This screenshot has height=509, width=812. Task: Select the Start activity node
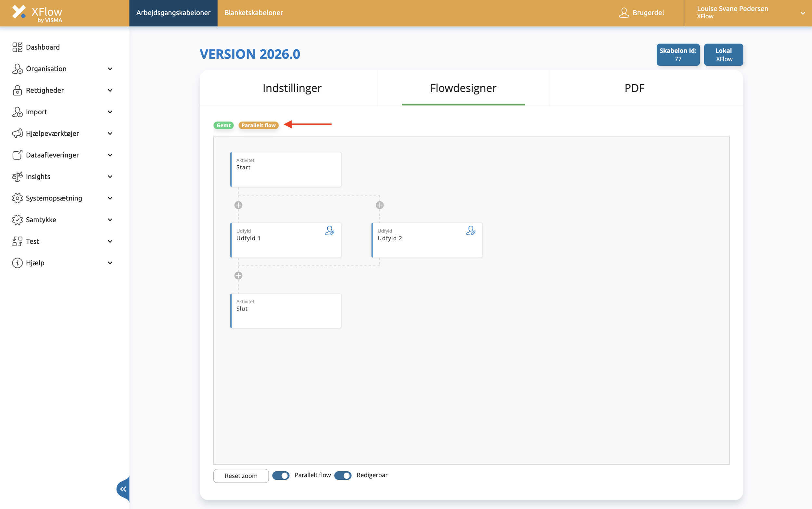pyautogui.click(x=286, y=169)
